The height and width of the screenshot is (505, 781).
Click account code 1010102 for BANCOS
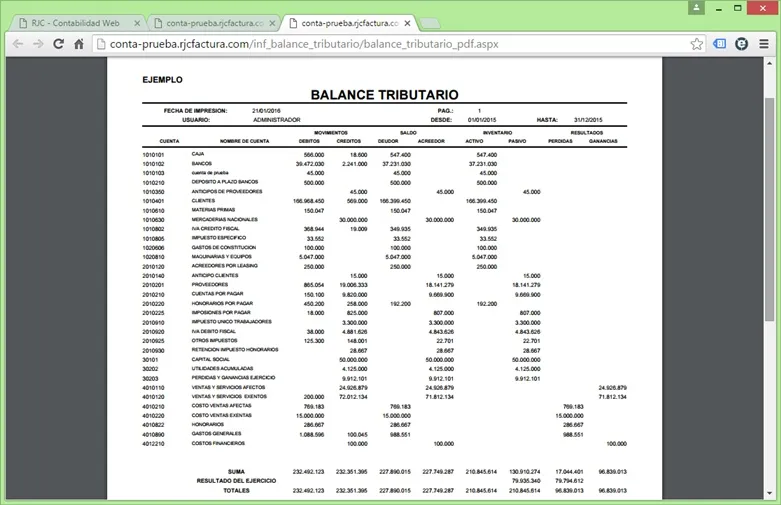tap(153, 164)
